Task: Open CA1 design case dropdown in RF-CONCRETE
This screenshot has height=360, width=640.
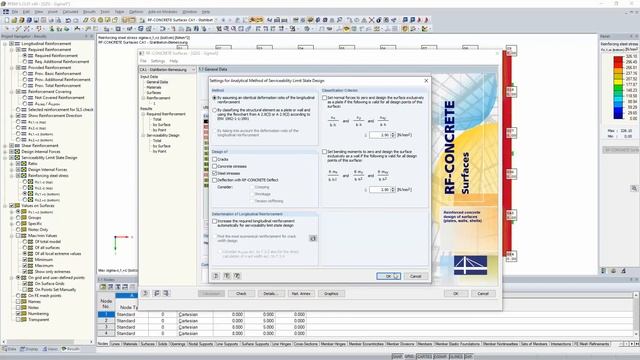Action: (193, 70)
